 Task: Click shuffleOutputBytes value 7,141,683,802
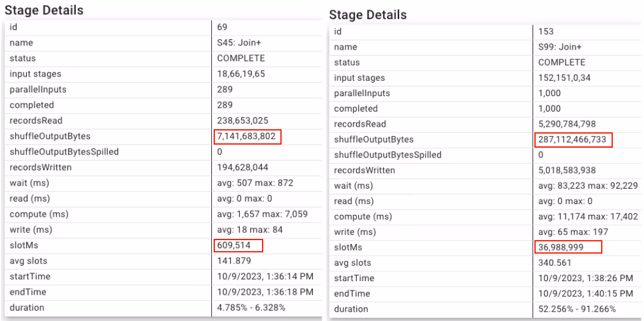pyautogui.click(x=247, y=137)
